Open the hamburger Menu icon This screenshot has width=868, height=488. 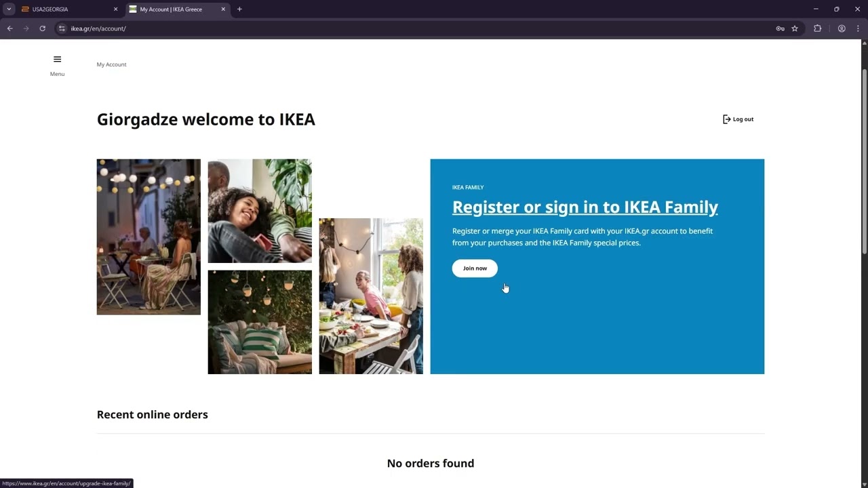pos(57,60)
